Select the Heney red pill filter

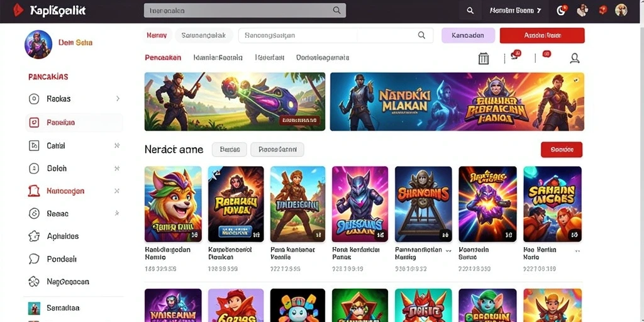point(157,35)
